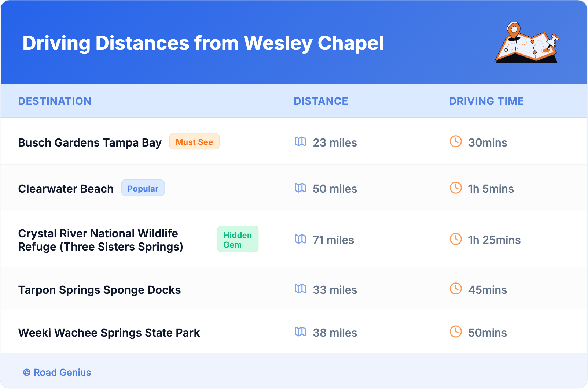Click the Must See badge
The height and width of the screenshot is (389, 588).
(x=194, y=142)
